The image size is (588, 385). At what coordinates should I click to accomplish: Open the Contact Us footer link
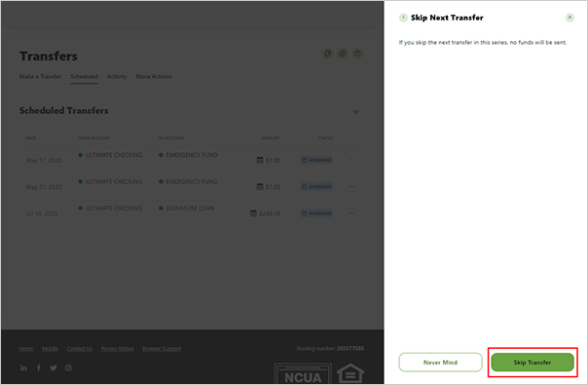[x=79, y=349]
